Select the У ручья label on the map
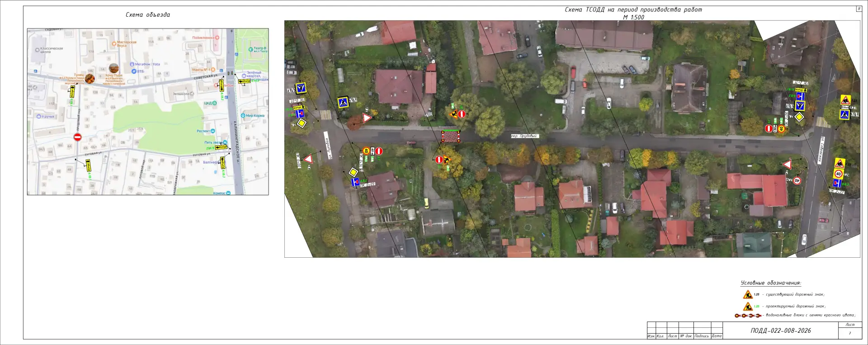The width and height of the screenshot is (868, 345). pos(47,117)
